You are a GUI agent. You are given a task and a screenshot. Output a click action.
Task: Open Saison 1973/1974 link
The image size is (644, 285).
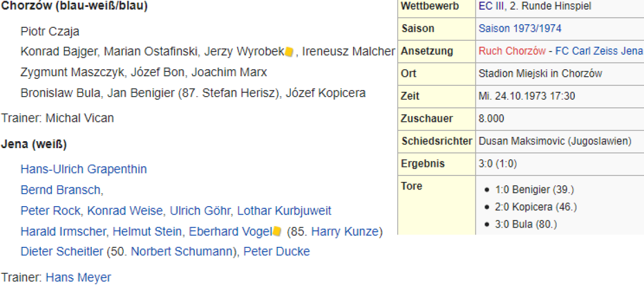tap(520, 29)
